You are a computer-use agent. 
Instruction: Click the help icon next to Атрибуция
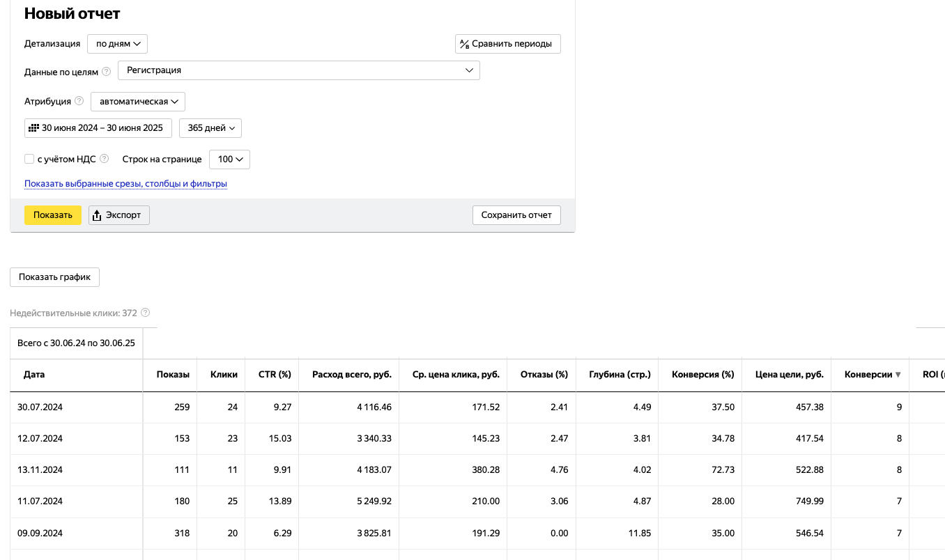click(79, 101)
